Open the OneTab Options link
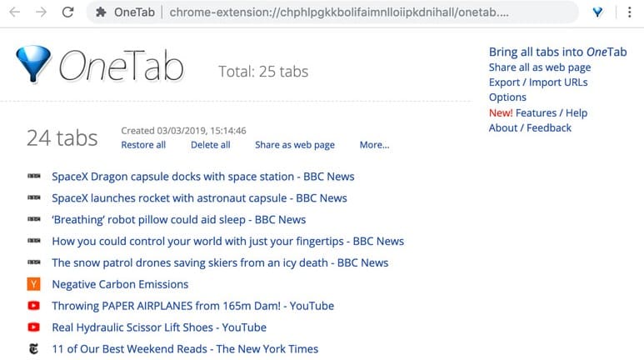The height and width of the screenshot is (360, 644). (x=507, y=97)
